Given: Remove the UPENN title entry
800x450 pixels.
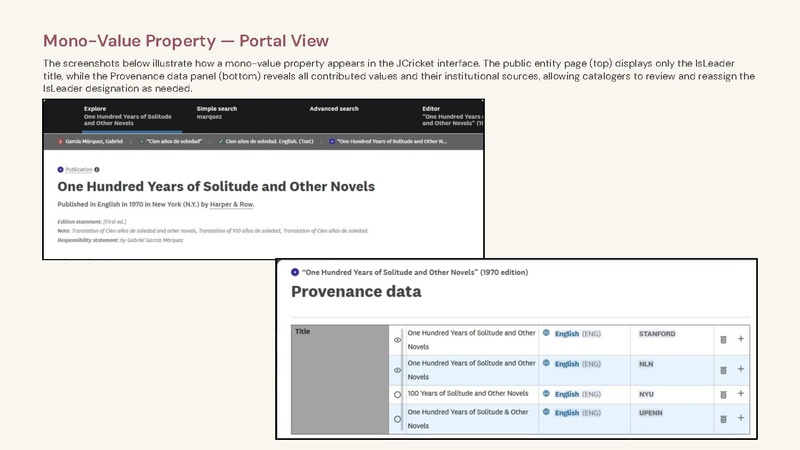Looking at the screenshot, I should (x=723, y=419).
